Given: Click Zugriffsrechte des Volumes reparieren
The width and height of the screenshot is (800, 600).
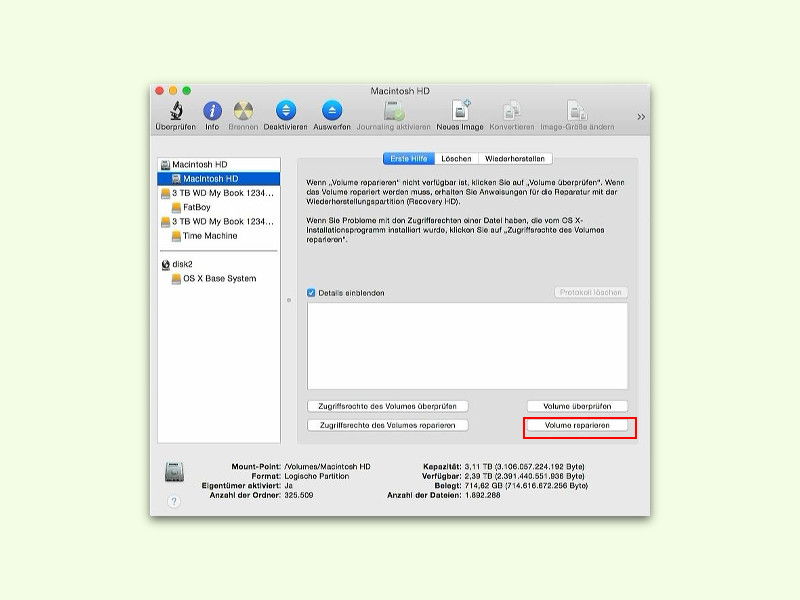Looking at the screenshot, I should click(x=388, y=425).
